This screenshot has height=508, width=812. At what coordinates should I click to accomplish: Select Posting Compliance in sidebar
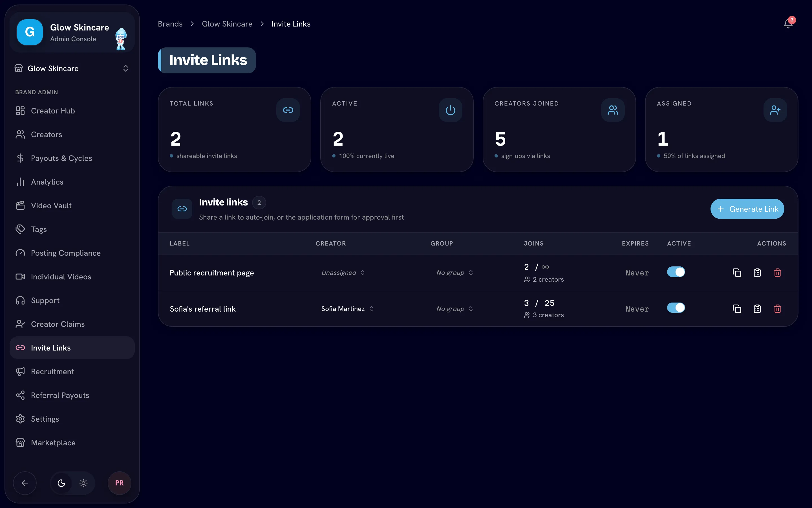pos(72,253)
